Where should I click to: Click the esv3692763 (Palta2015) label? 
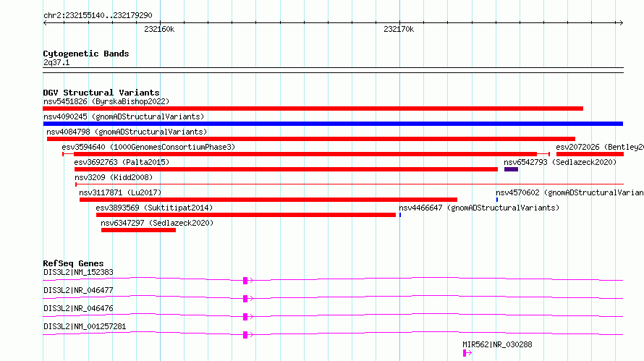click(122, 162)
